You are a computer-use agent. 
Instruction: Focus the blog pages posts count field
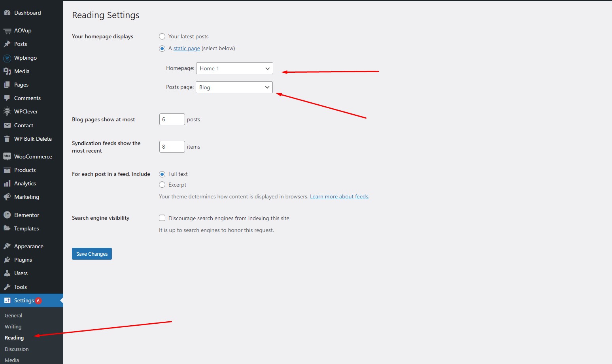[x=172, y=119]
